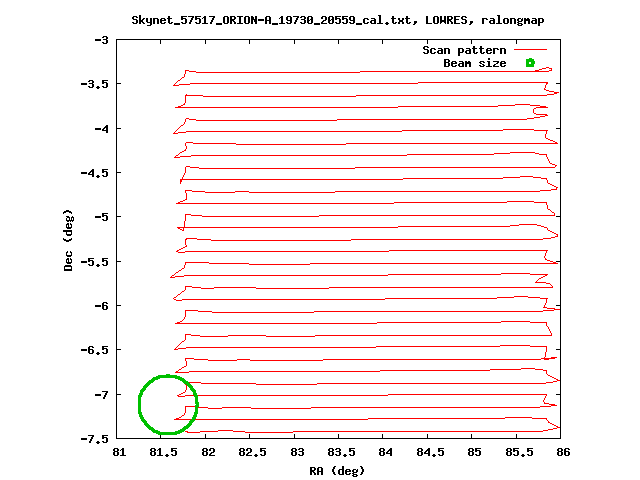Click the large green beam circle outline

[x=168, y=404]
